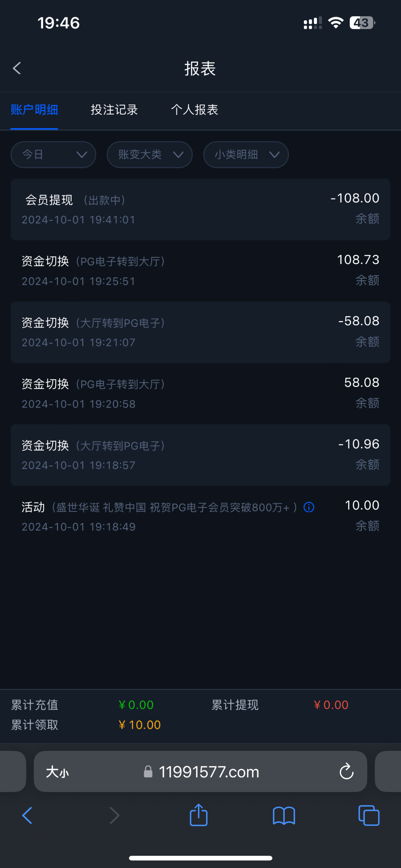This screenshot has width=401, height=868.
Task: Tap the 活动 10.00 bonus entry
Action: coord(200,516)
